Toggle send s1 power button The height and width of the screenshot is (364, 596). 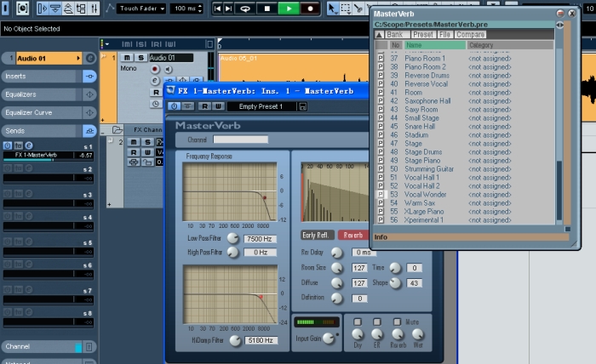click(7, 145)
